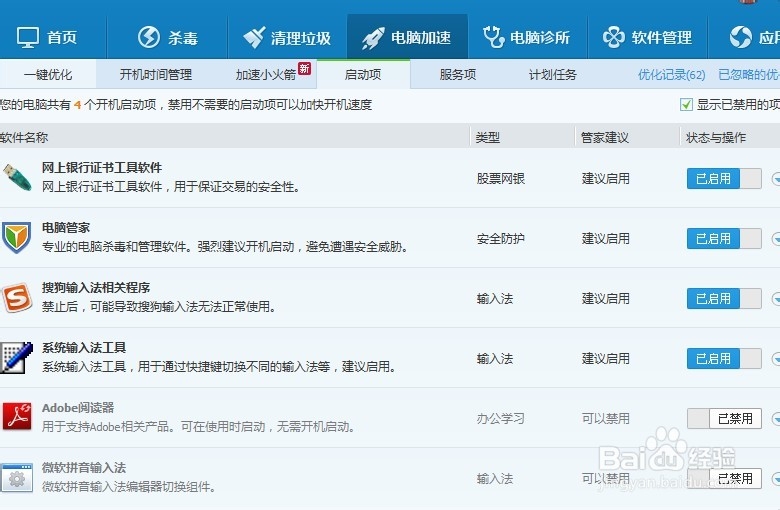Click the red 新 badge on 加速小火箭
780x510 pixels.
[x=304, y=69]
